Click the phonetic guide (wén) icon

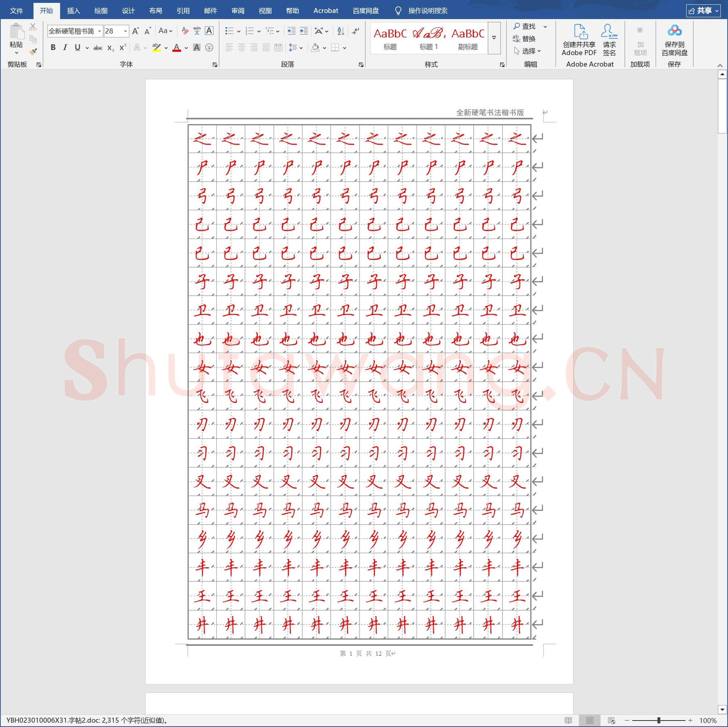pos(197,31)
